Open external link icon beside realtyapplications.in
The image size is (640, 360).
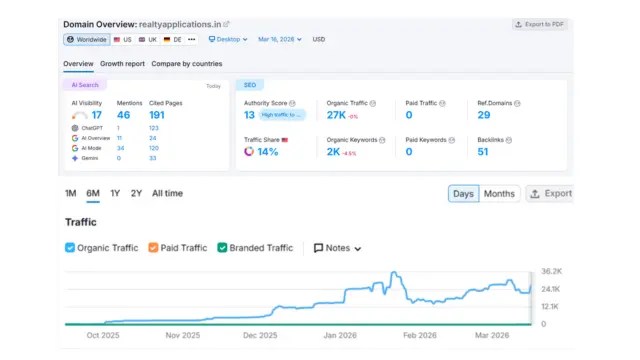coord(226,24)
